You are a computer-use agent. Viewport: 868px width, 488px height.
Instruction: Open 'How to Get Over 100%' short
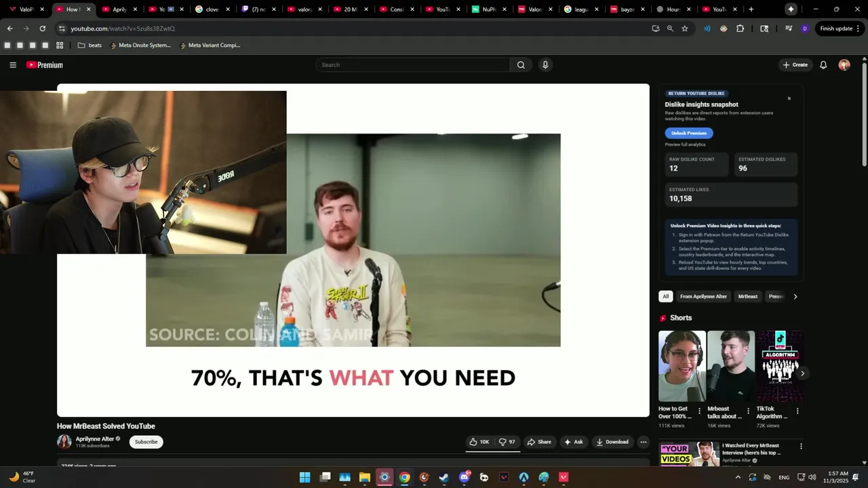click(x=682, y=366)
